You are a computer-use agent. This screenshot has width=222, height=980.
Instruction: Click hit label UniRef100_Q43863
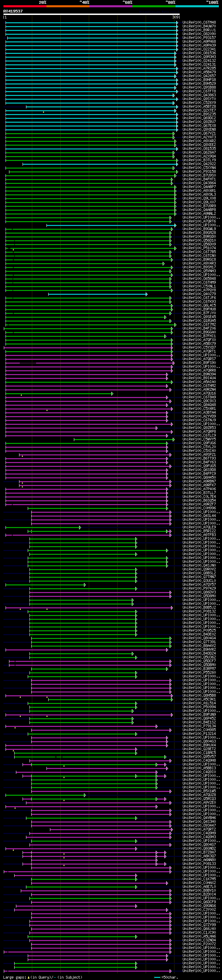pyautogui.click(x=199, y=95)
